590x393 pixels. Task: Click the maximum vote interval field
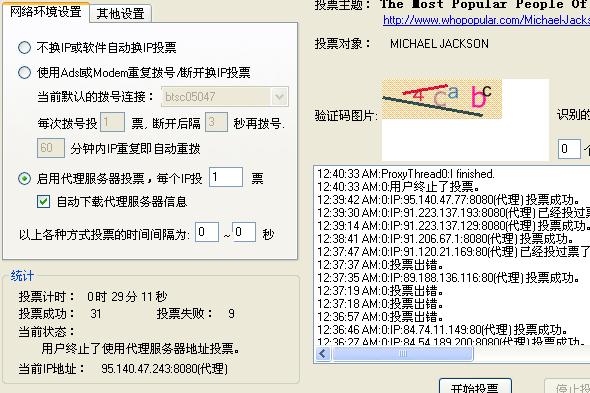[244, 232]
